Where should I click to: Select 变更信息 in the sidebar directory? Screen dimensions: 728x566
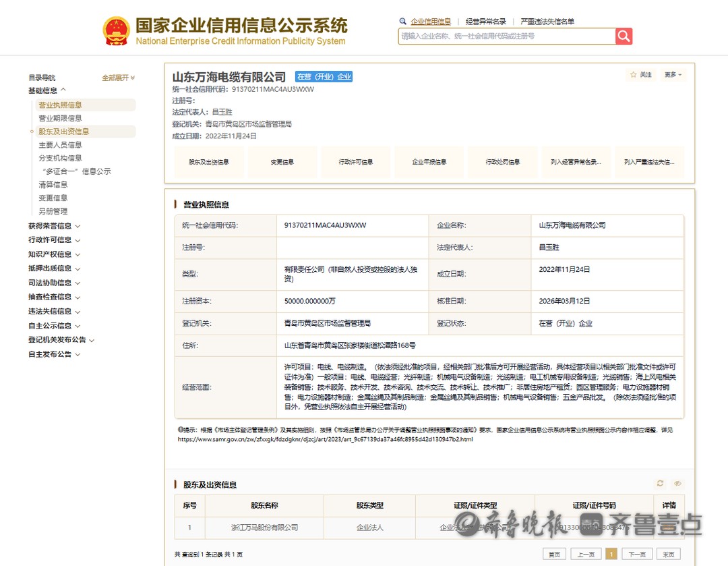[x=53, y=198]
